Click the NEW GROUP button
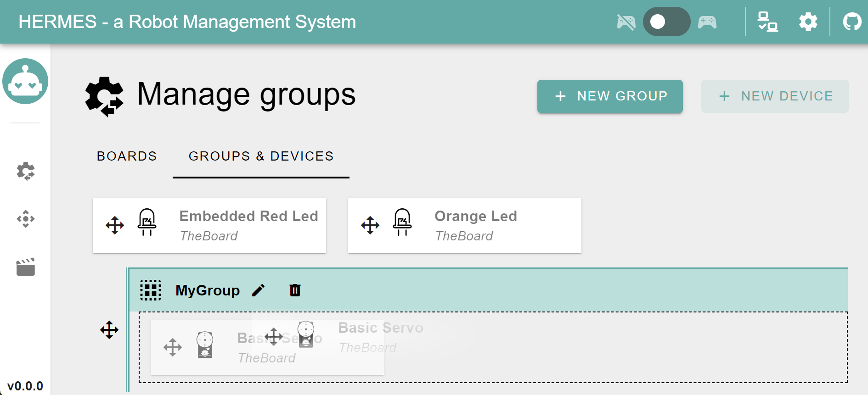The height and width of the screenshot is (395, 868). pos(610,96)
